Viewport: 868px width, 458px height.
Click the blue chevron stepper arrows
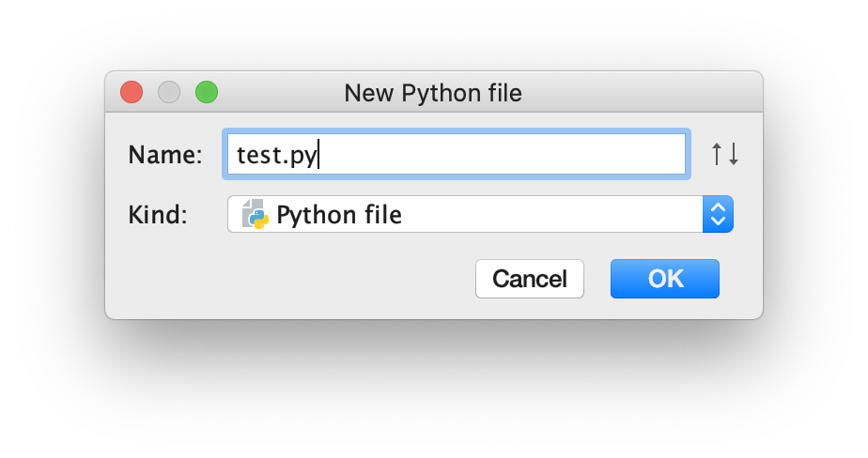[718, 214]
